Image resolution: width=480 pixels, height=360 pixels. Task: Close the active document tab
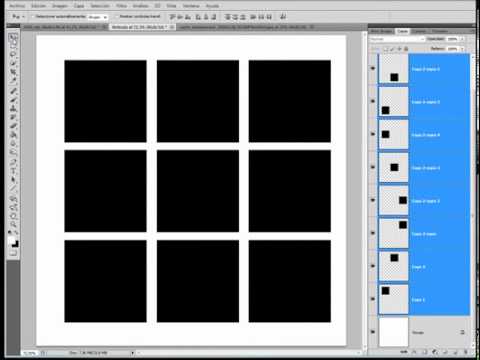point(172,27)
